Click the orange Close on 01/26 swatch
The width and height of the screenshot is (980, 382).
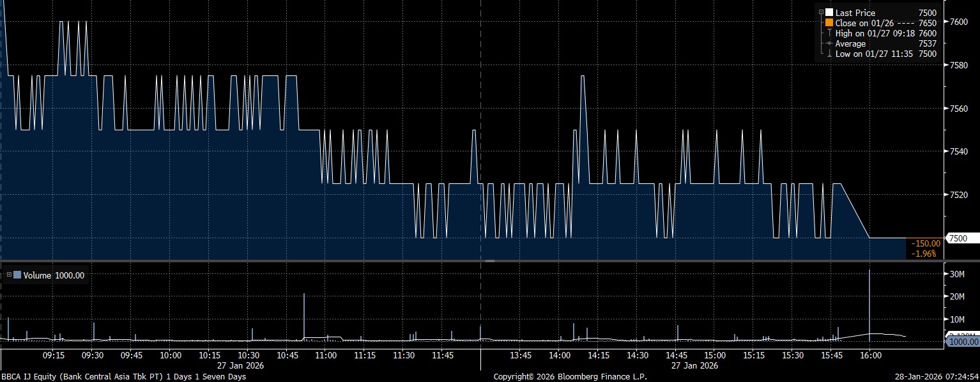(x=829, y=23)
